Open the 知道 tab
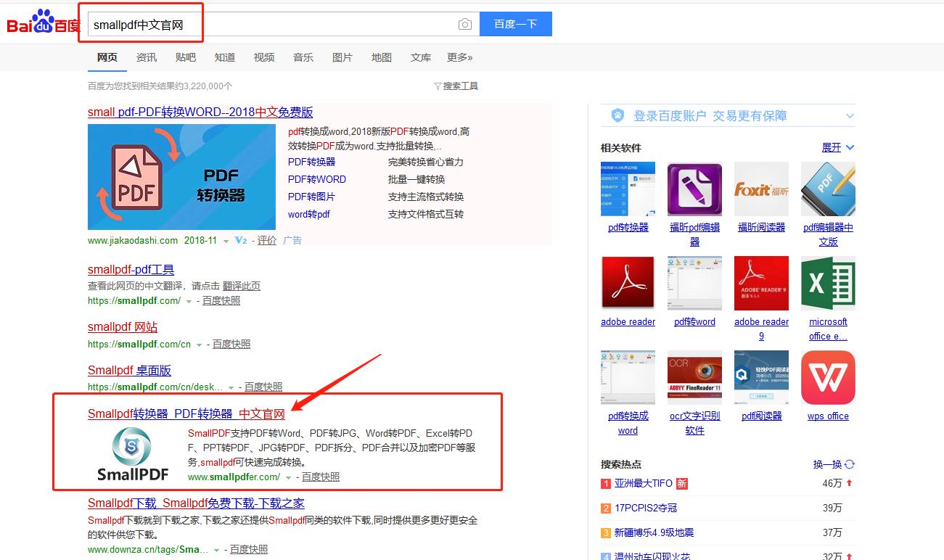The width and height of the screenshot is (944, 560). [225, 57]
